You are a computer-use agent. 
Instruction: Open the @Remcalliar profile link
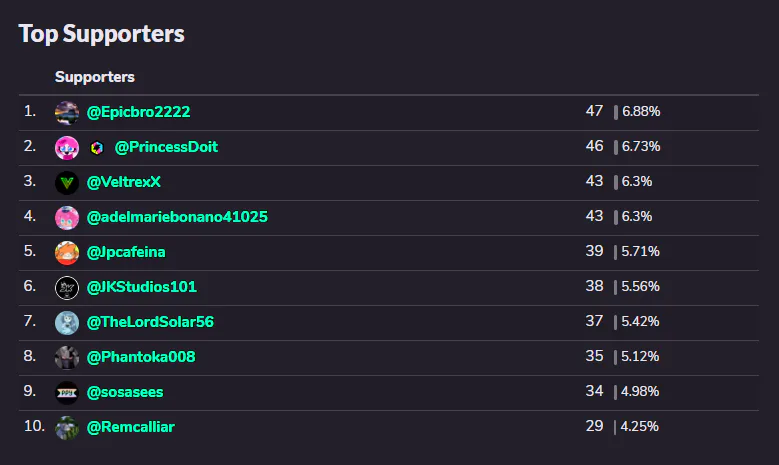pos(131,427)
